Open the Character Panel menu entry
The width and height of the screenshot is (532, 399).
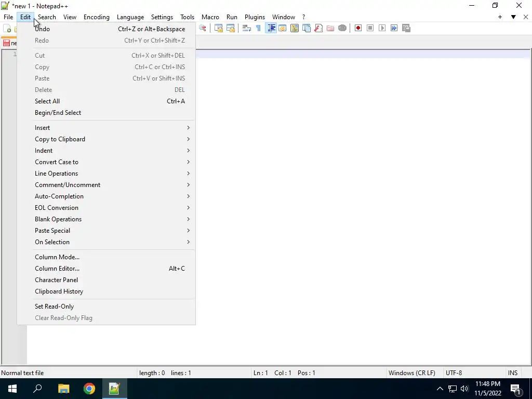tap(106, 280)
